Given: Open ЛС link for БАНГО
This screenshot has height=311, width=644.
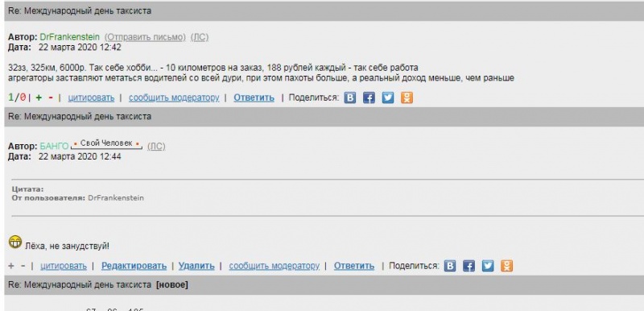Looking at the screenshot, I should (156, 147).
